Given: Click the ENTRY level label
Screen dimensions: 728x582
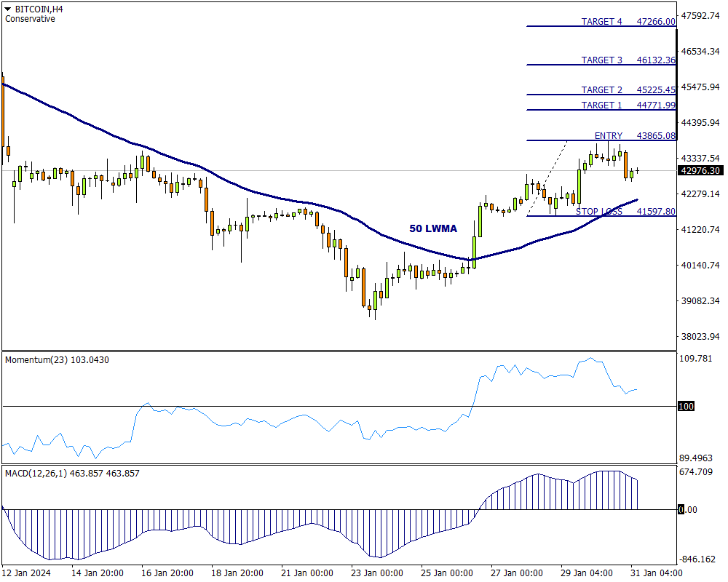Looking at the screenshot, I should (x=609, y=136).
